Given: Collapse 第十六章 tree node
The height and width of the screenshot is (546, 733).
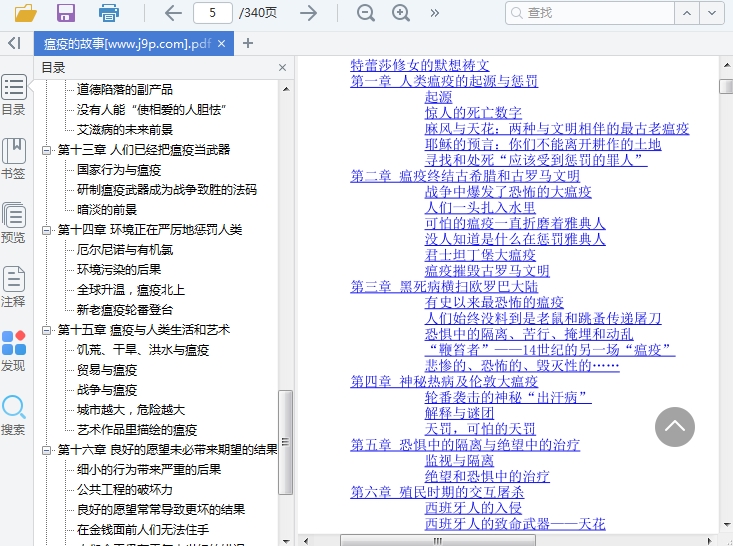Looking at the screenshot, I should [46, 450].
